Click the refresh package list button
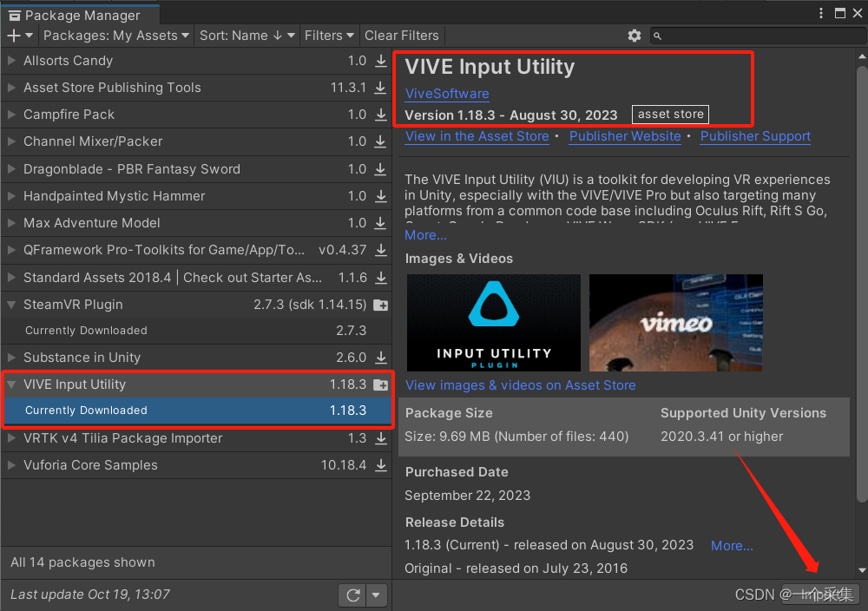 (353, 595)
